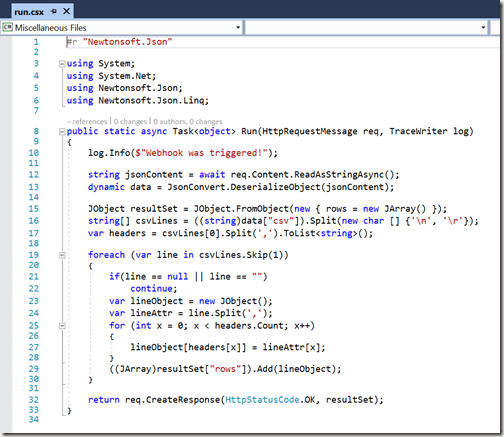
Task: Click the "Newtonsoft.Json" string on line 1
Action: (127, 42)
